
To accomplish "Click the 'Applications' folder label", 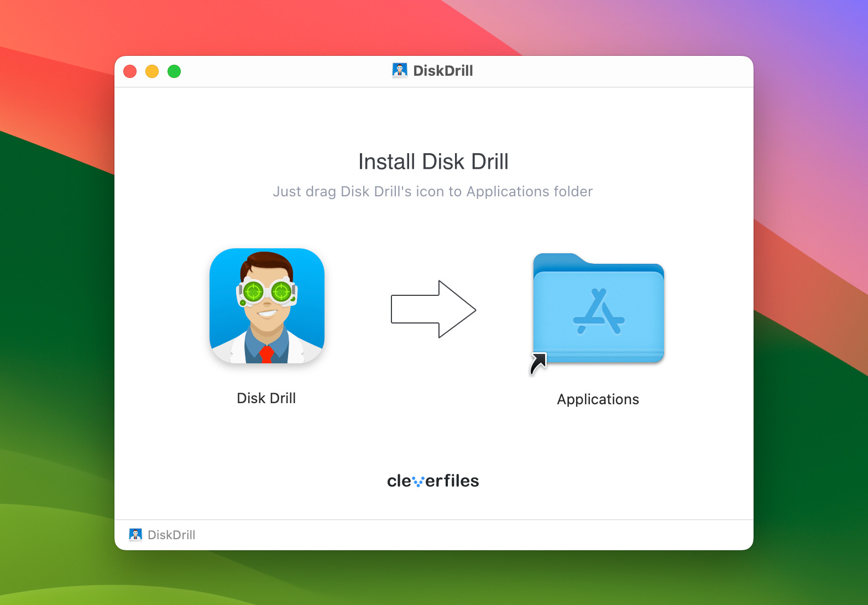I will point(598,399).
